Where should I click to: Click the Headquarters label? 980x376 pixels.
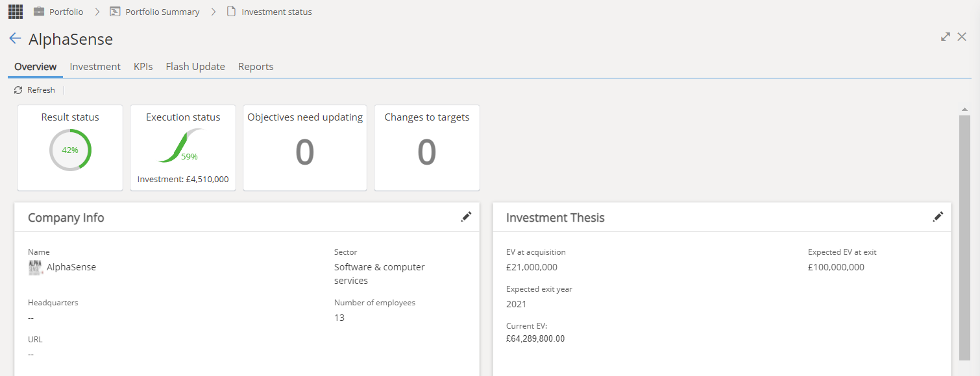pos(53,303)
